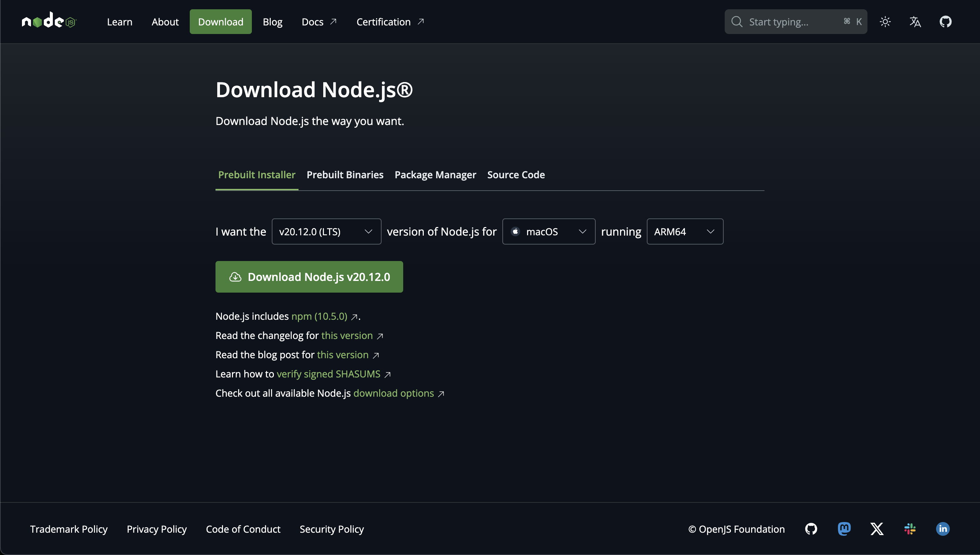Click the external arrow beside npm (10.5.0)
This screenshot has width=980, height=555.
coord(354,317)
